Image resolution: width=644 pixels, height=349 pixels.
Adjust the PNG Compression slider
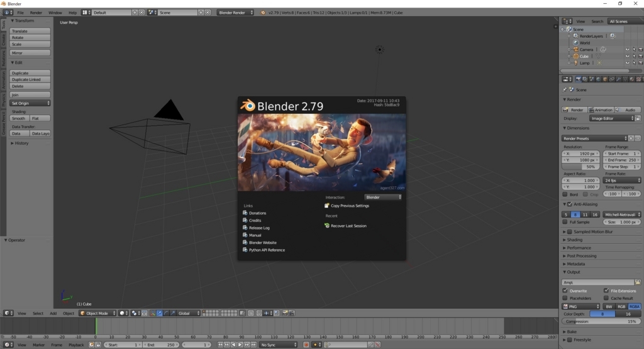(601, 321)
